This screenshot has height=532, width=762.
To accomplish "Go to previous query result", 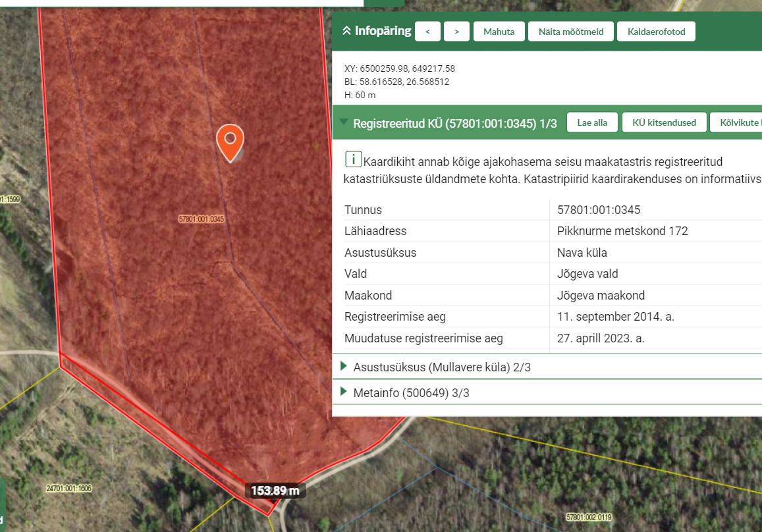I will pos(427,32).
